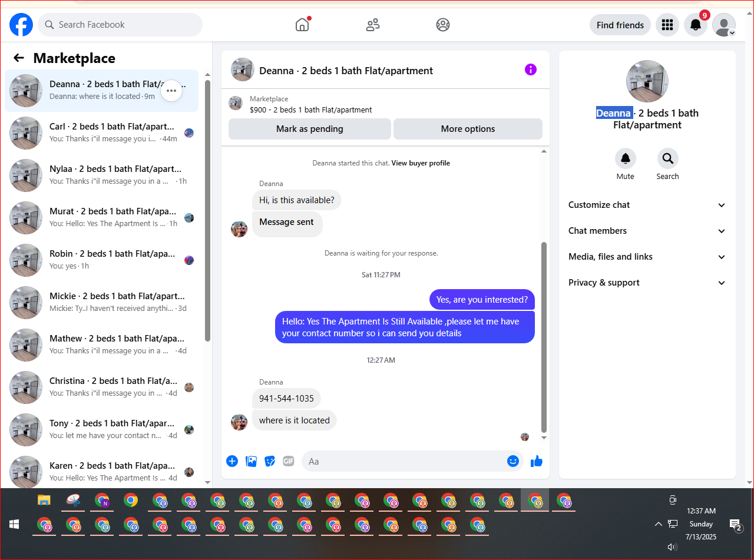
Task: Expand Customize chat section
Action: point(647,205)
